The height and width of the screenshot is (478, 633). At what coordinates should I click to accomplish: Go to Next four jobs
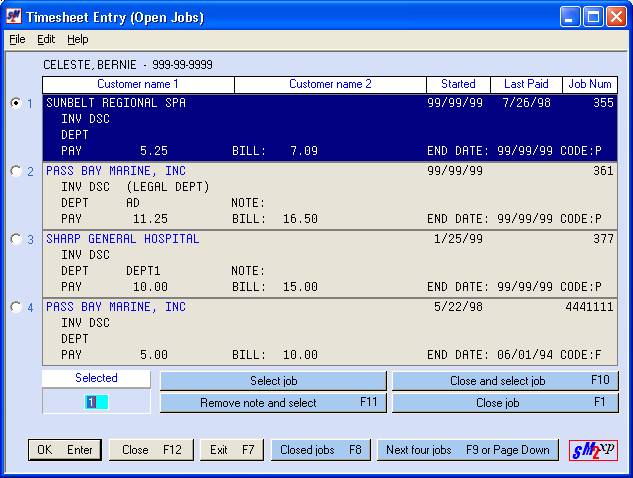[x=468, y=450]
